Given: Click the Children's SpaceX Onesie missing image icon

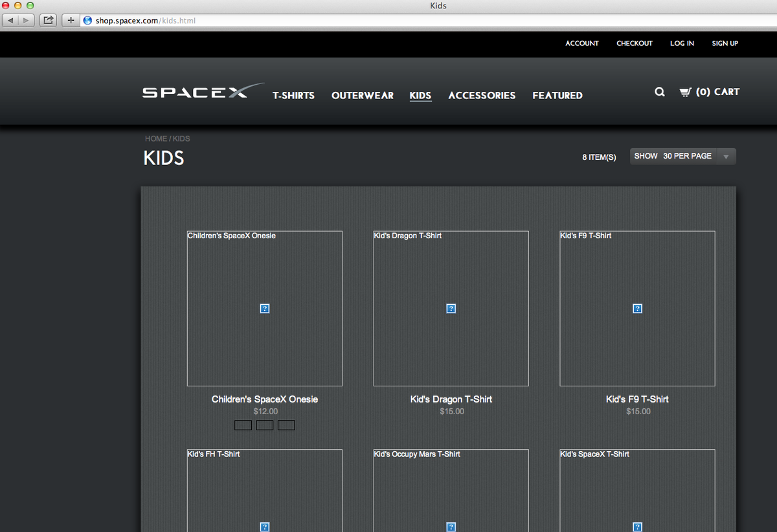Looking at the screenshot, I should coord(265,309).
